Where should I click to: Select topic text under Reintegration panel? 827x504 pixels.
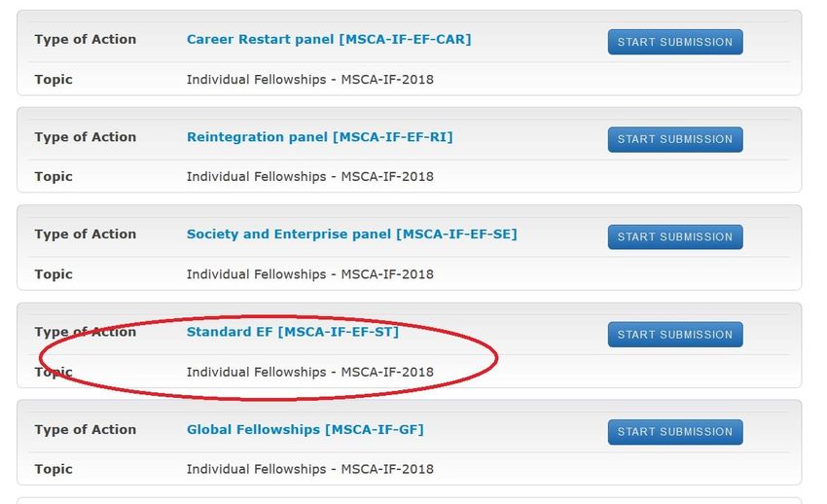coord(310,177)
